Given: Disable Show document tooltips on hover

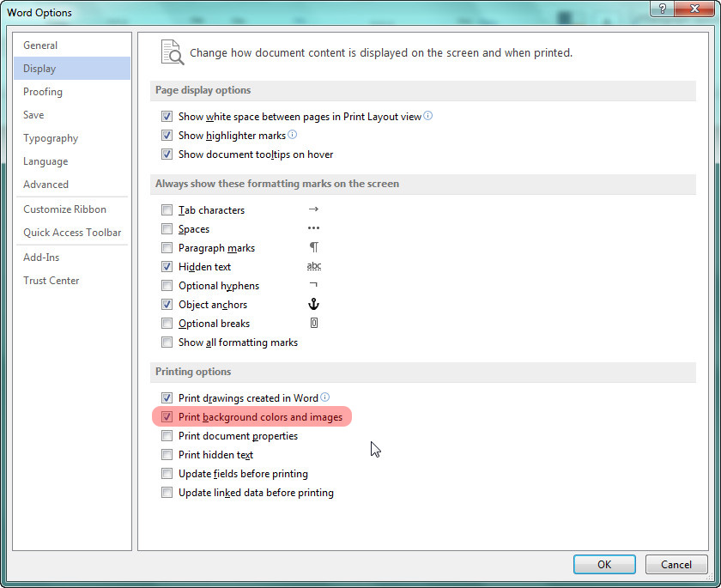Looking at the screenshot, I should [x=167, y=154].
